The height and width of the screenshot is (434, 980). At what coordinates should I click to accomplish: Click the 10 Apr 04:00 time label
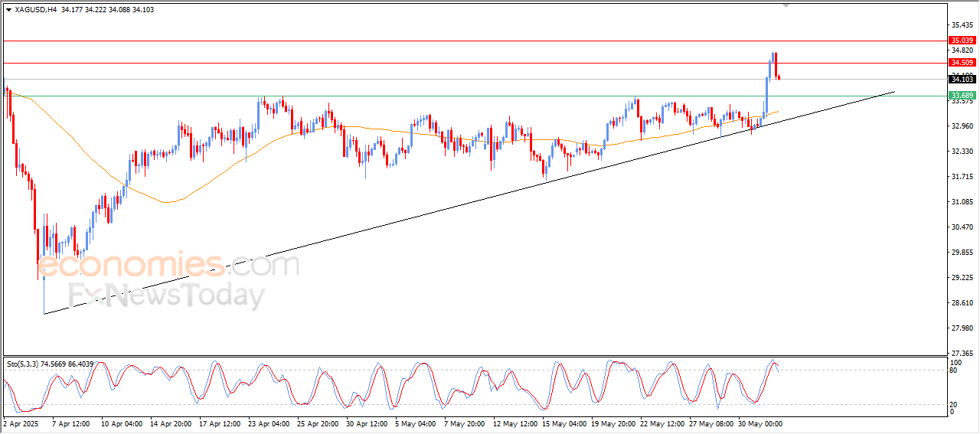pos(121,423)
